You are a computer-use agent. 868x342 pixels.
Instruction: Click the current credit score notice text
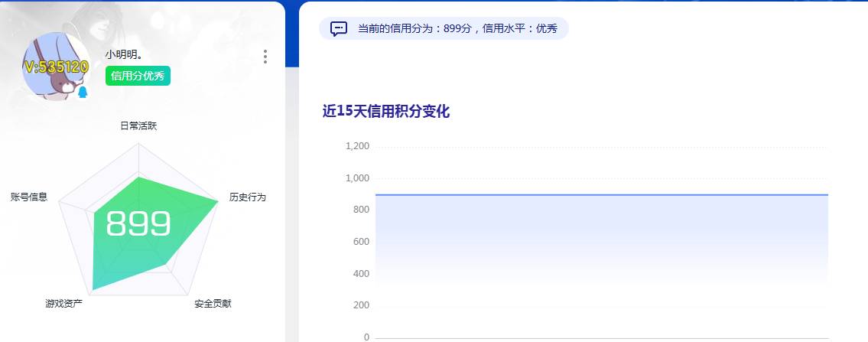pyautogui.click(x=457, y=29)
